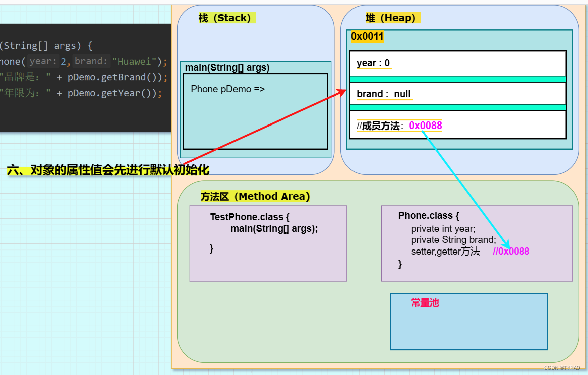Click pDemo.getBrand() in the code snippet
This screenshot has height=375, width=588.
tap(112, 77)
